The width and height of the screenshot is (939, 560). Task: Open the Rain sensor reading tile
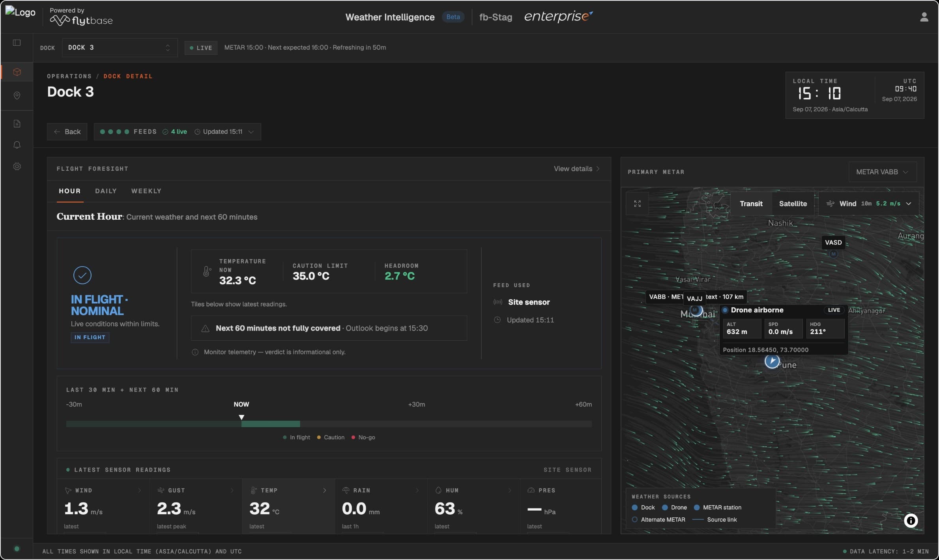pos(381,507)
